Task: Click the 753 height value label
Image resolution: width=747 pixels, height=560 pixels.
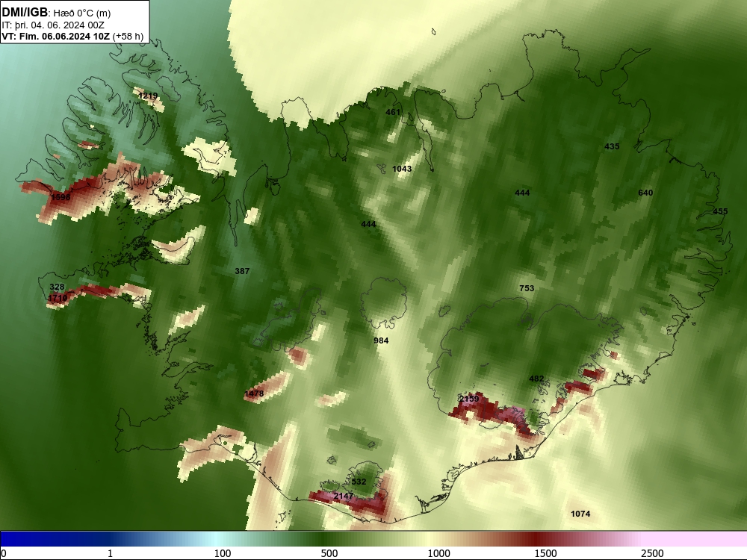Action: [527, 288]
